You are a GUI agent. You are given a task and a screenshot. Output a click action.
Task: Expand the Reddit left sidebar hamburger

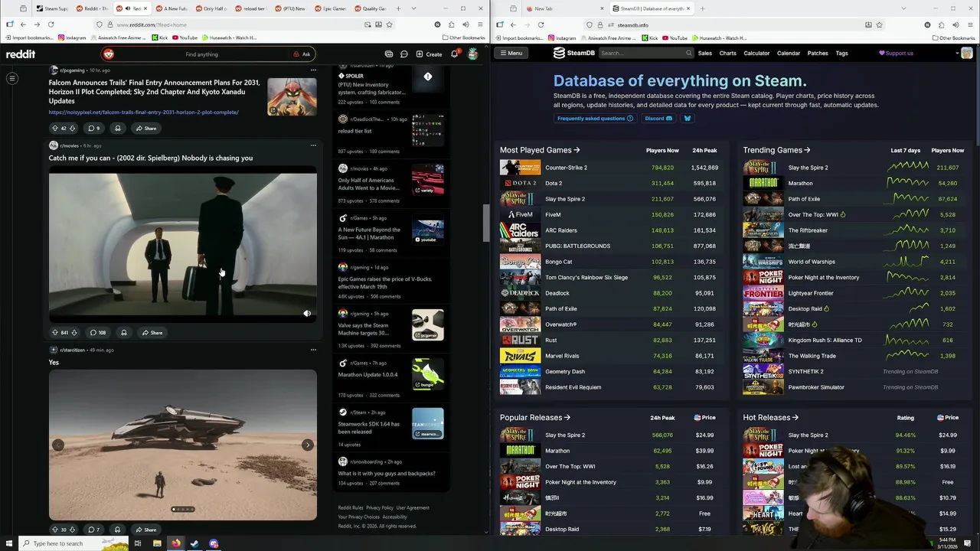pyautogui.click(x=12, y=78)
